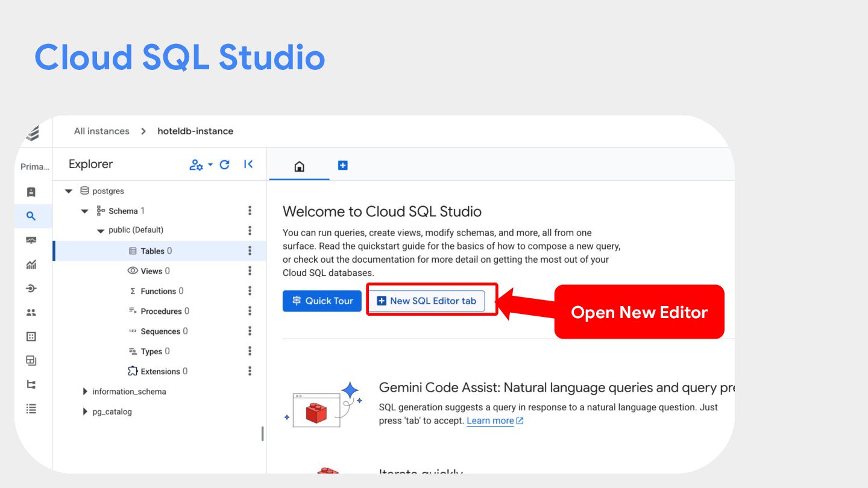
Task: Click the Explorer panel scrollbar
Action: (x=262, y=434)
